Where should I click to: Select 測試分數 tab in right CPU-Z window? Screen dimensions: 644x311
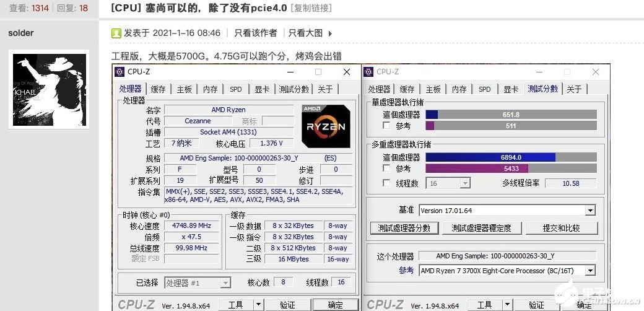click(543, 89)
